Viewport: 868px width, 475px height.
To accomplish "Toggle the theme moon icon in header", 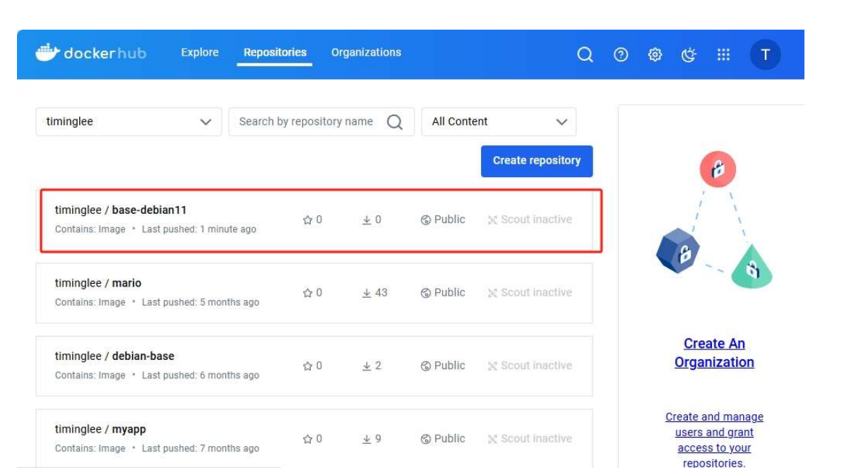I will click(689, 55).
